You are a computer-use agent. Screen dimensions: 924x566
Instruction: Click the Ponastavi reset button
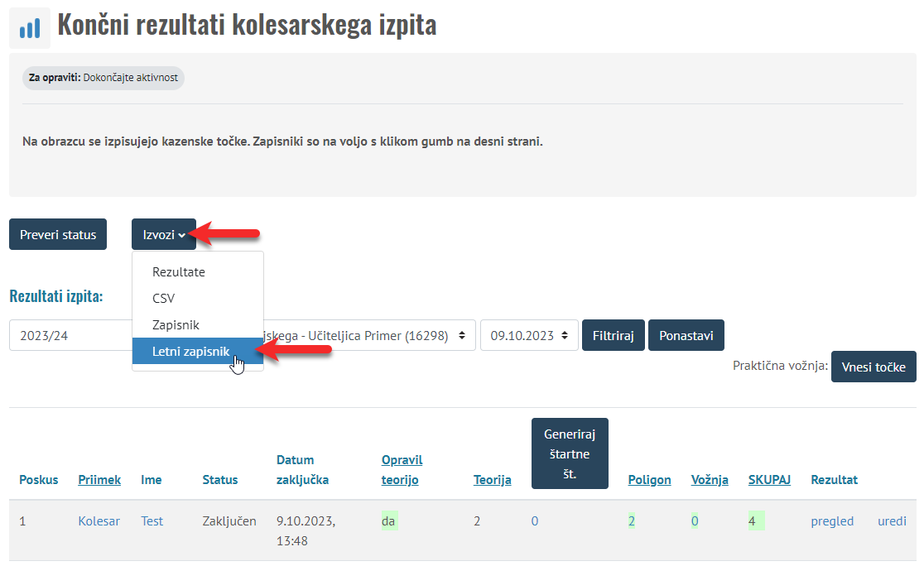point(686,335)
